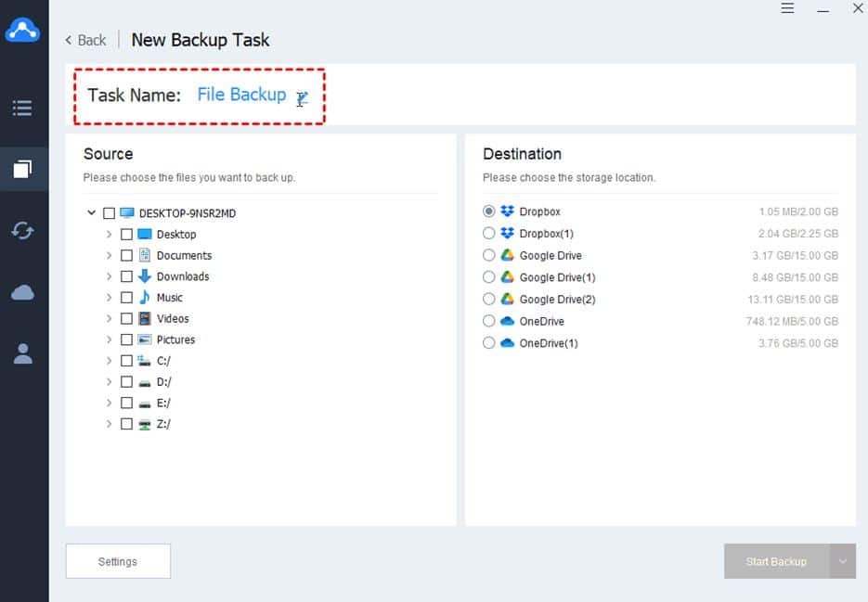Open the account profile sidebar icon
Image resolution: width=868 pixels, height=602 pixels.
click(x=22, y=353)
